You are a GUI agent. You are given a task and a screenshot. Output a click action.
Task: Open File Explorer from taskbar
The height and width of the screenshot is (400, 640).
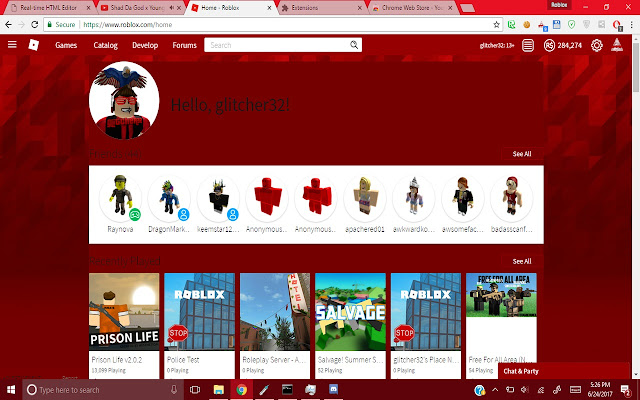(x=218, y=390)
